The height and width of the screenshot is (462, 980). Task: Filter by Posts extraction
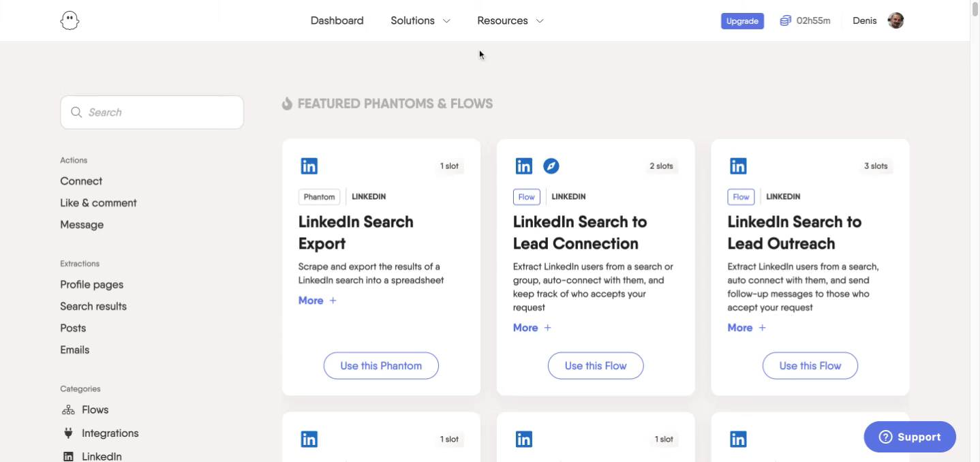(x=73, y=328)
